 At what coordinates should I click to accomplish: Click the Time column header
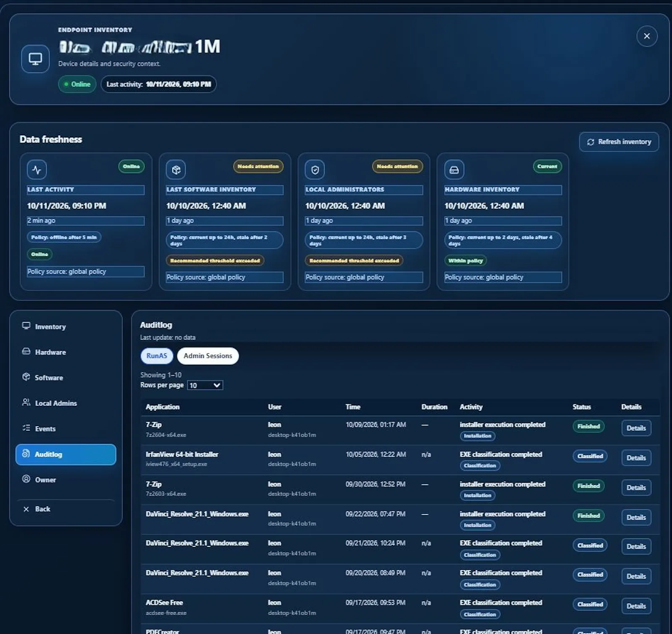pyautogui.click(x=353, y=407)
